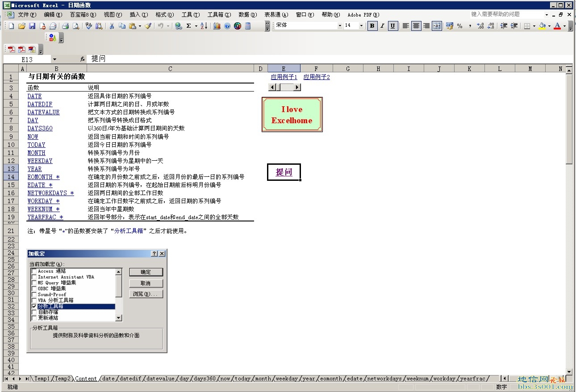Image resolution: width=576 pixels, height=392 pixels.
Task: Check the MS Query 增益集 box
Action: coord(34,283)
